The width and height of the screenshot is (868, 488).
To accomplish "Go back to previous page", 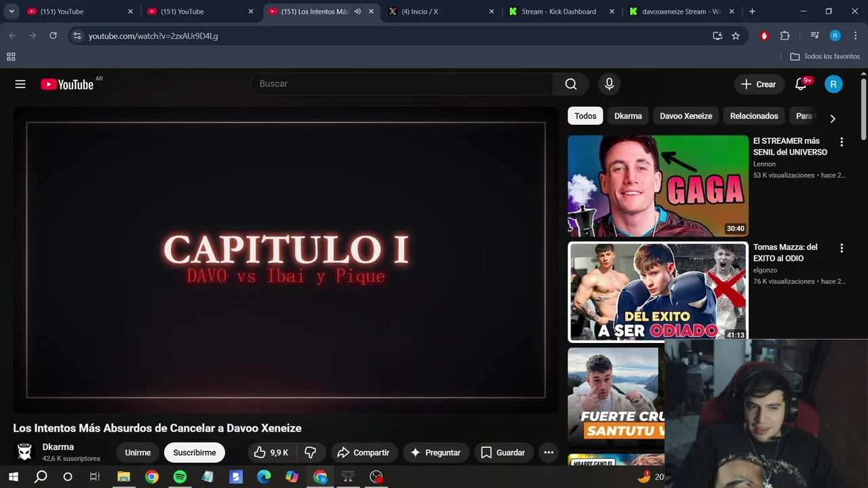I will tap(12, 36).
